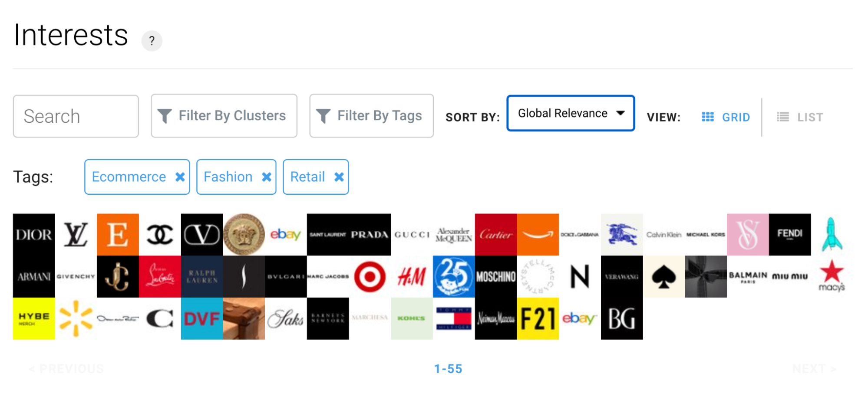Select the Valentino V logo tile
Viewport: 868px width, 403px height.
point(202,234)
